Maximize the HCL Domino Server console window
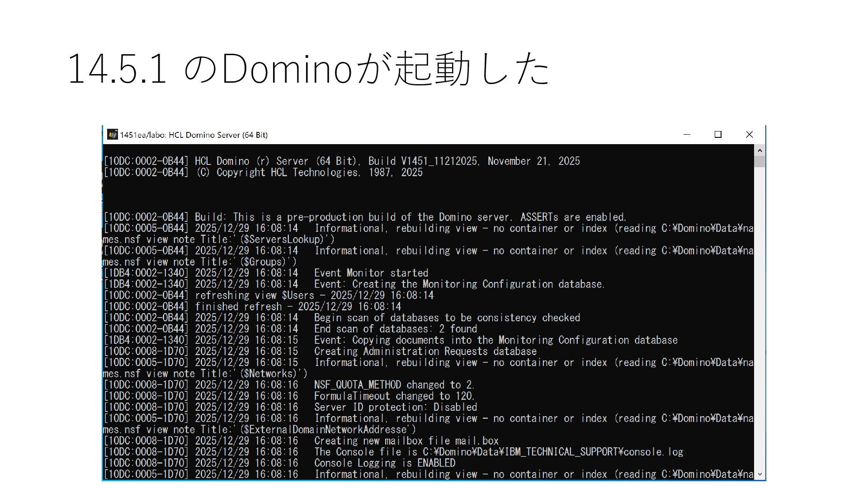Image resolution: width=868 pixels, height=488 pixels. (718, 135)
